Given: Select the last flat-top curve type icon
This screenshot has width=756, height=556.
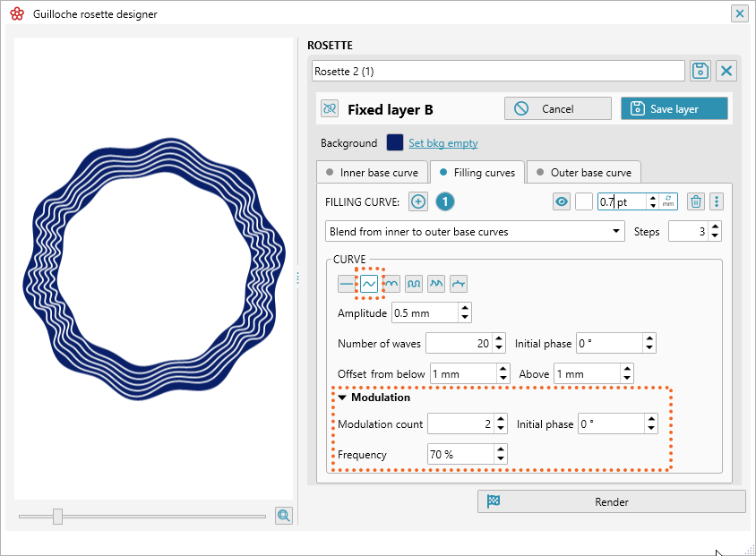Looking at the screenshot, I should click(458, 283).
